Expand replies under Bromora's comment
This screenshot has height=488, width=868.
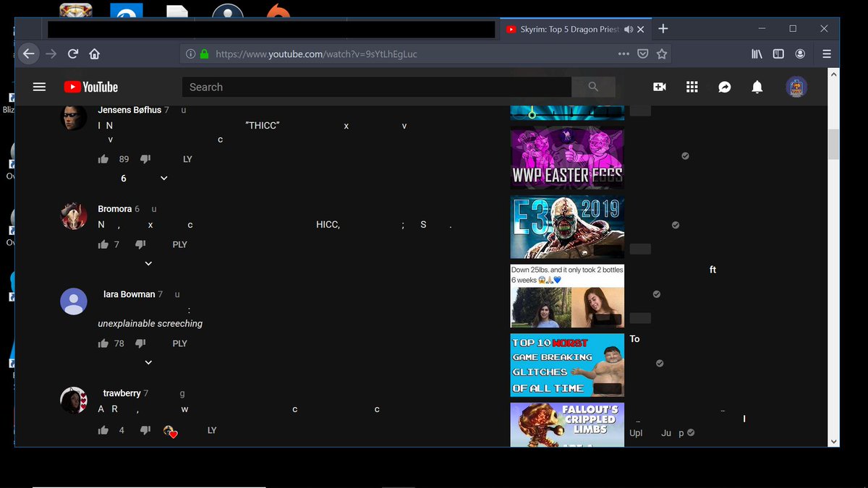[x=148, y=263]
